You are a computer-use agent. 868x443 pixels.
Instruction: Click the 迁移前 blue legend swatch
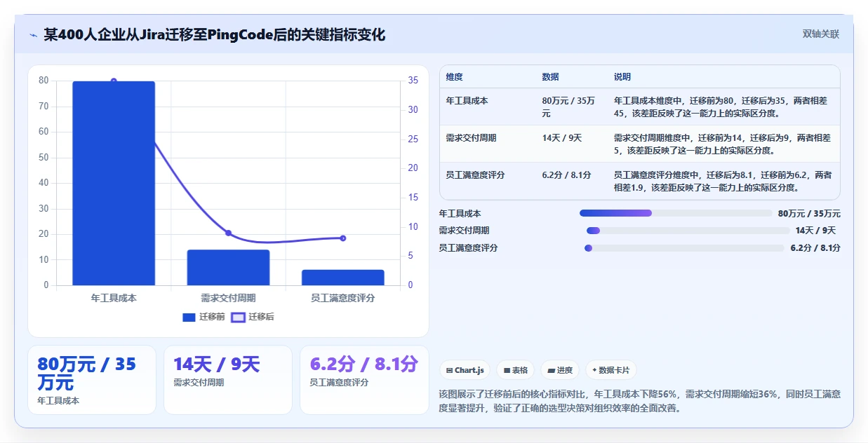click(x=189, y=317)
